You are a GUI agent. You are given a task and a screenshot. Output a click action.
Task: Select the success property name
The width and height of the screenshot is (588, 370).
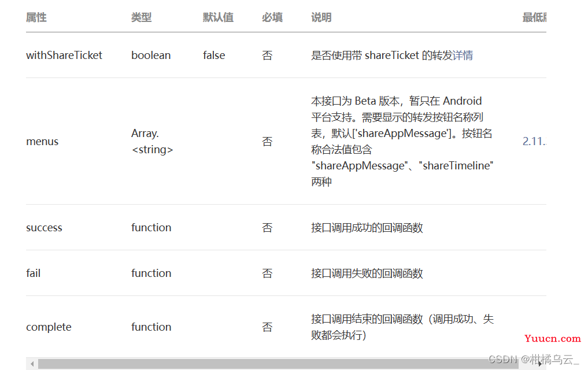coord(45,228)
